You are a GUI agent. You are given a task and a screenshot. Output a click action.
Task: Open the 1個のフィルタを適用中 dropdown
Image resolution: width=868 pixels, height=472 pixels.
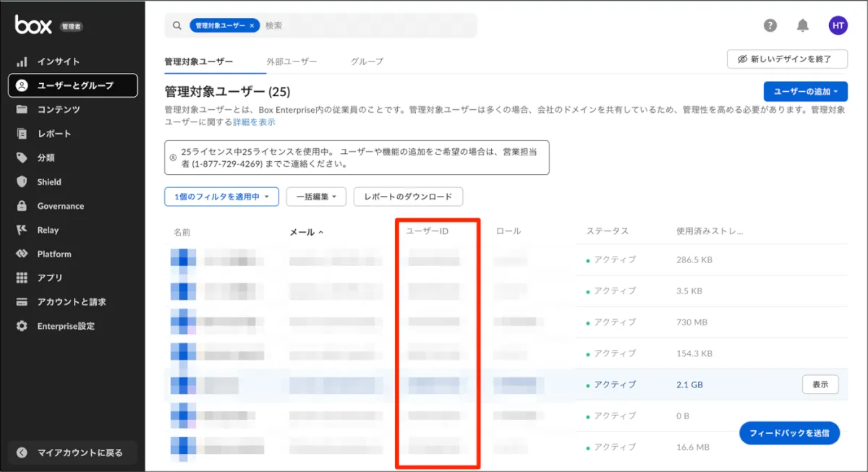click(221, 197)
